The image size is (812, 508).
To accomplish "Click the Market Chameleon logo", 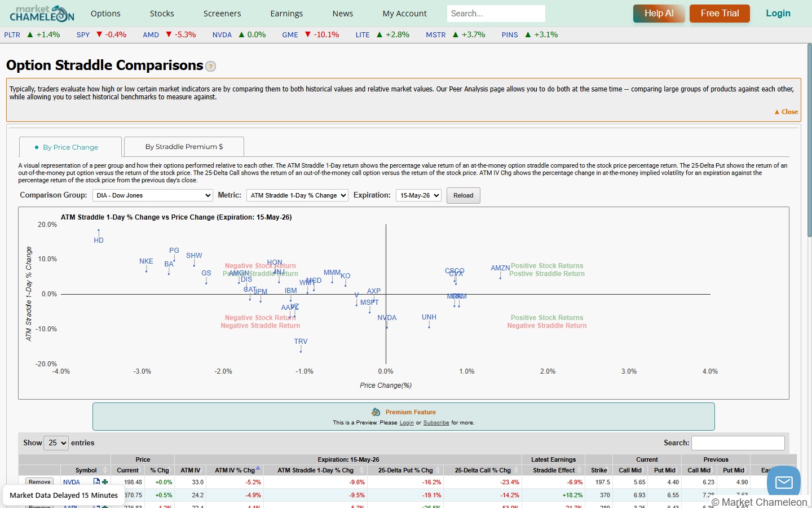I will click(x=42, y=13).
